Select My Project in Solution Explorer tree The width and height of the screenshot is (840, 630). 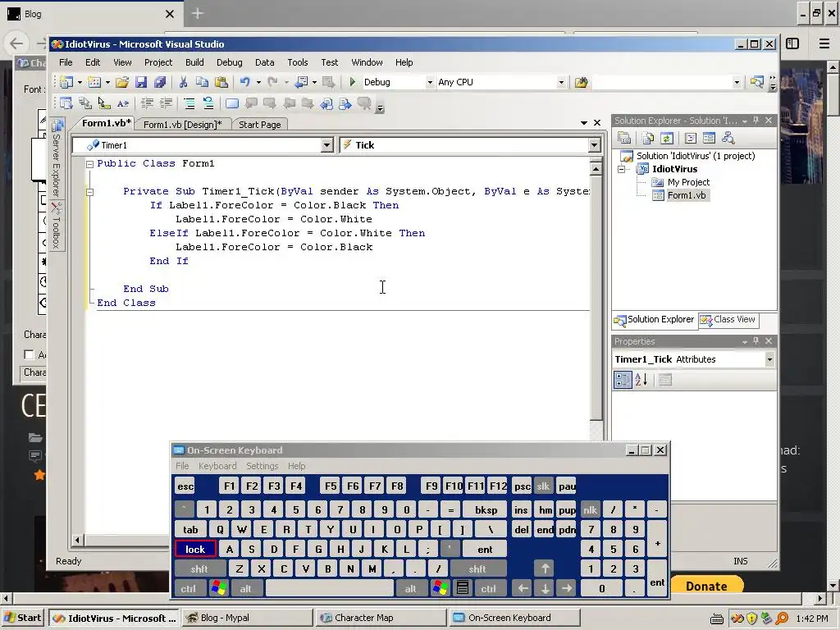pos(688,182)
